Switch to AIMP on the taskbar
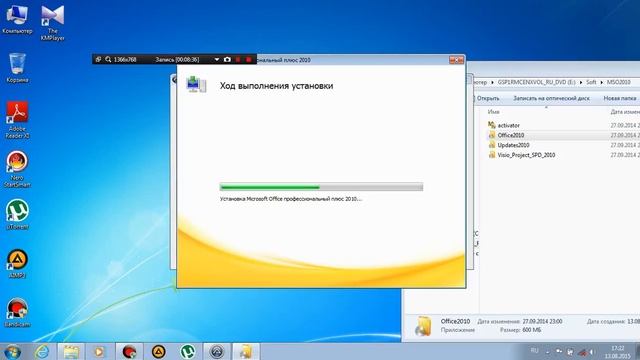 [x=158, y=352]
